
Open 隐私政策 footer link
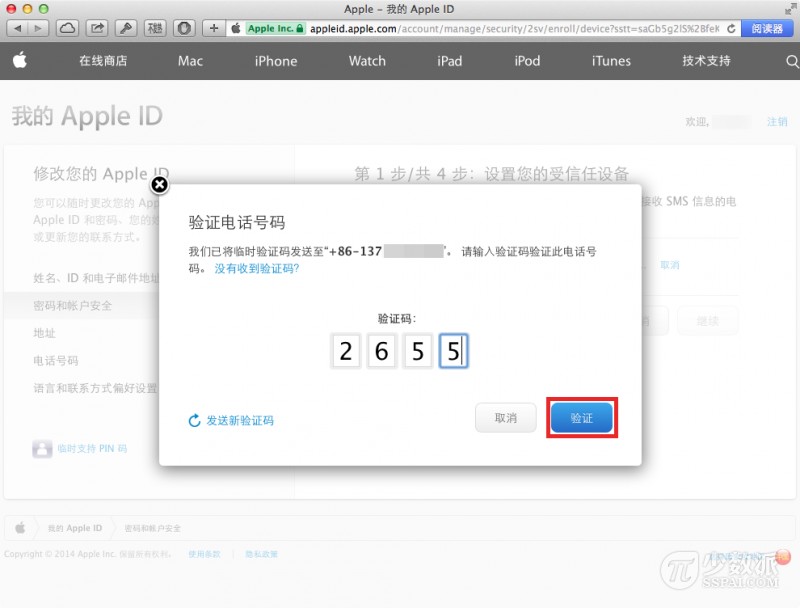pyautogui.click(x=261, y=554)
